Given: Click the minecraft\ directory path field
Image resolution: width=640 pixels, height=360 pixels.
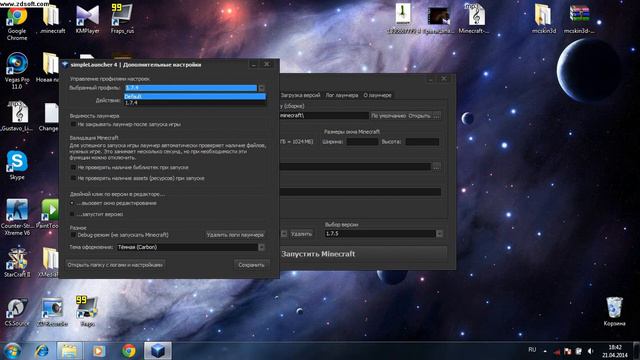Looking at the screenshot, I should (324, 116).
